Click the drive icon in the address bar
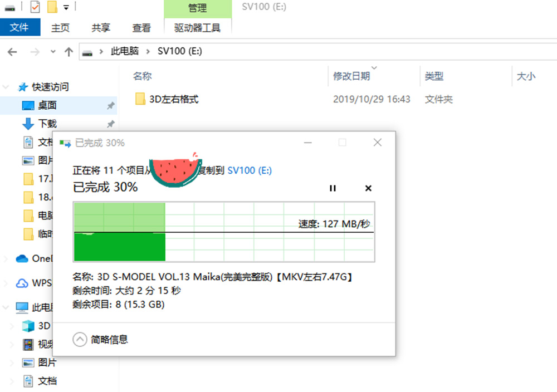557x392 pixels. (87, 52)
